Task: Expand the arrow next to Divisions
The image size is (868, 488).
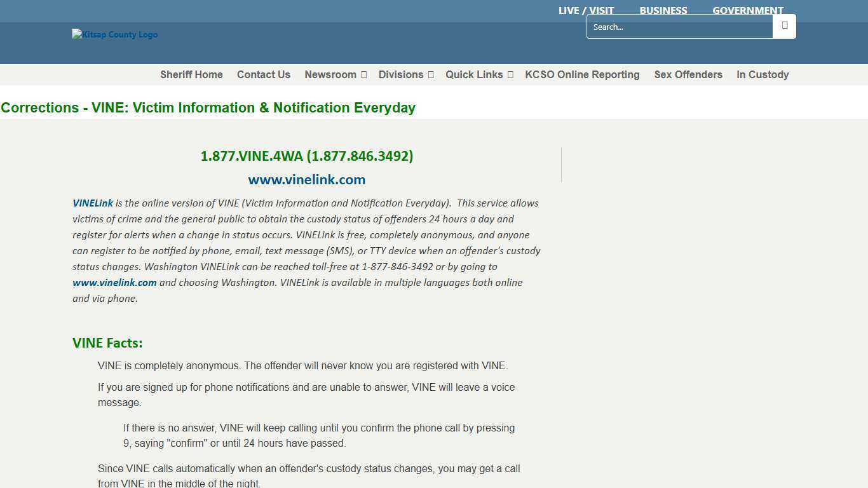Action: pyautogui.click(x=431, y=75)
